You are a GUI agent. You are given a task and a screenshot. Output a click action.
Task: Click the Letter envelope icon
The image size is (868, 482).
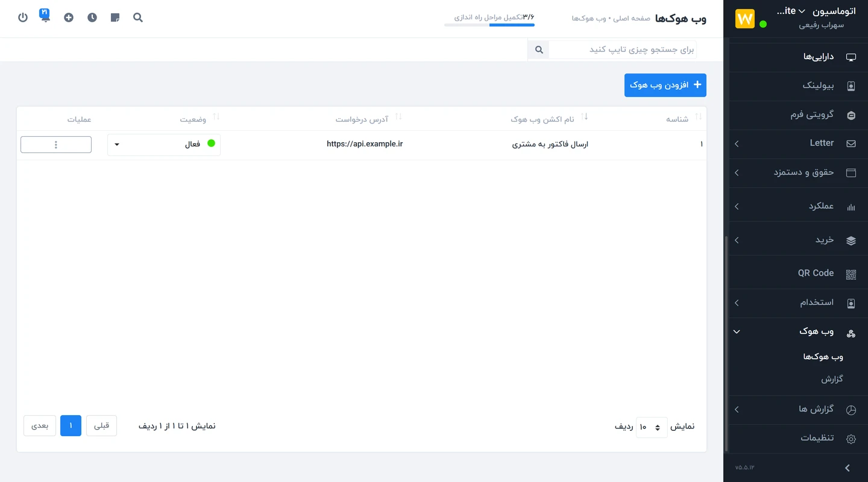tap(851, 144)
